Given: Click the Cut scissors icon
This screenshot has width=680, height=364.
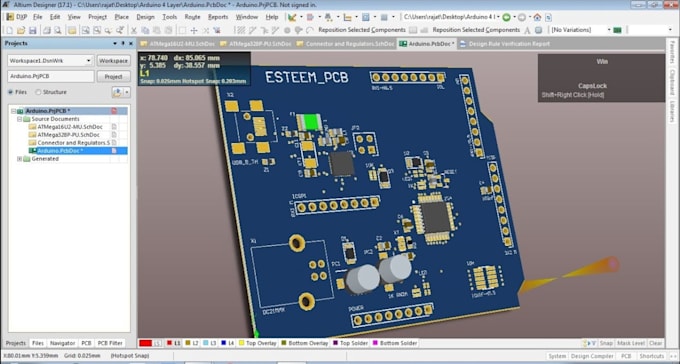Looking at the screenshot, I should tap(134, 30).
